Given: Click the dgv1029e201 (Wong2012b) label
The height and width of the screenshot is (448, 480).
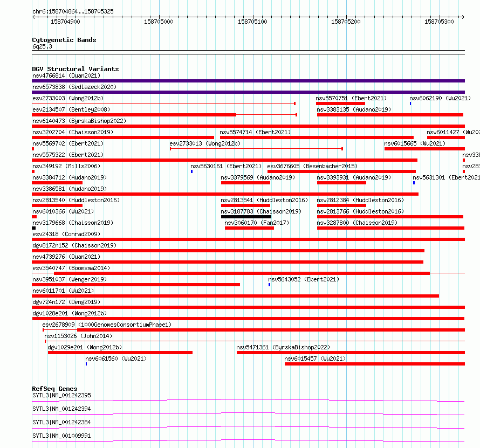Looking at the screenshot, I should [85, 347].
